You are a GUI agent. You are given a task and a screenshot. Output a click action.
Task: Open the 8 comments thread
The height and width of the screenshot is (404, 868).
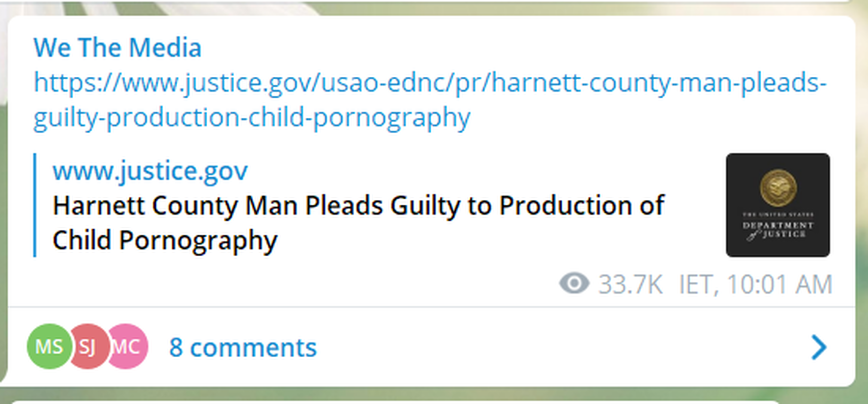pos(243,348)
